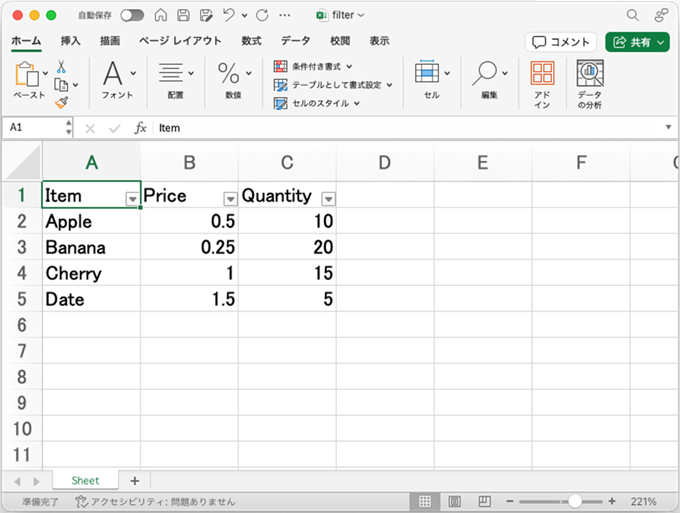The image size is (680, 513).
Task: Check アクセシビリティ status in status bar
Action: coord(155,502)
